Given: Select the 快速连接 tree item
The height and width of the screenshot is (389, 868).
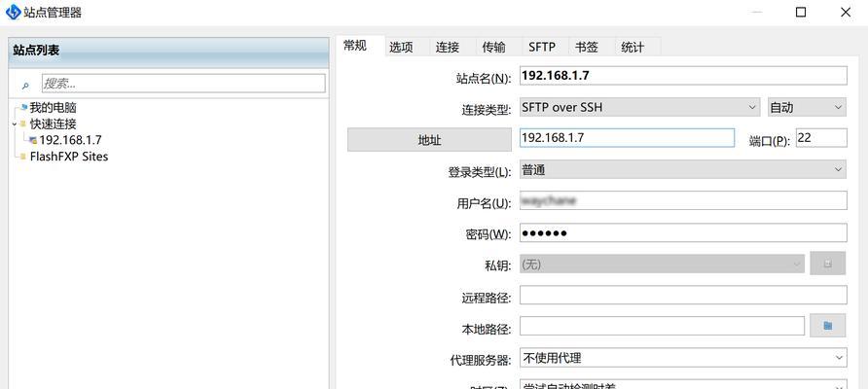Looking at the screenshot, I should tap(54, 124).
